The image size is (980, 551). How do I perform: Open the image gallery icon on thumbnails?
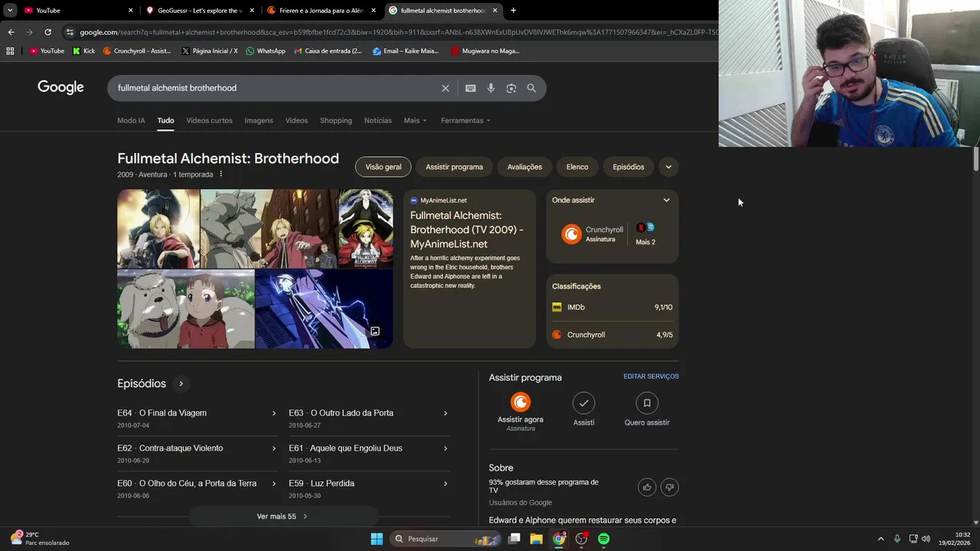coord(375,331)
